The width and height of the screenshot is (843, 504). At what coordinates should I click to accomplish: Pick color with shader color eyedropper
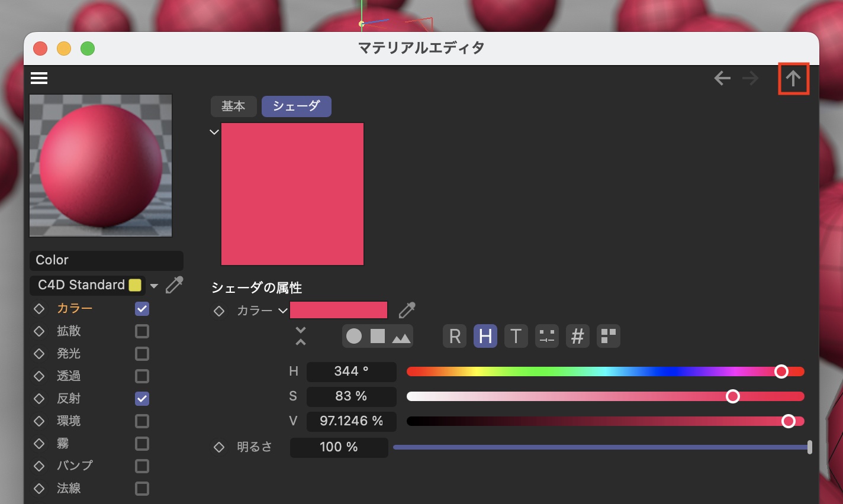click(x=407, y=310)
